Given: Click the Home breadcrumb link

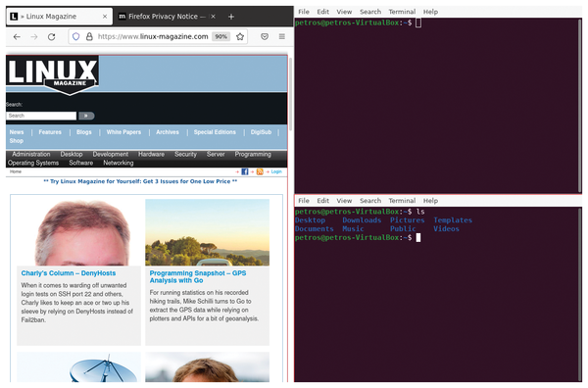Looking at the screenshot, I should tap(16, 171).
